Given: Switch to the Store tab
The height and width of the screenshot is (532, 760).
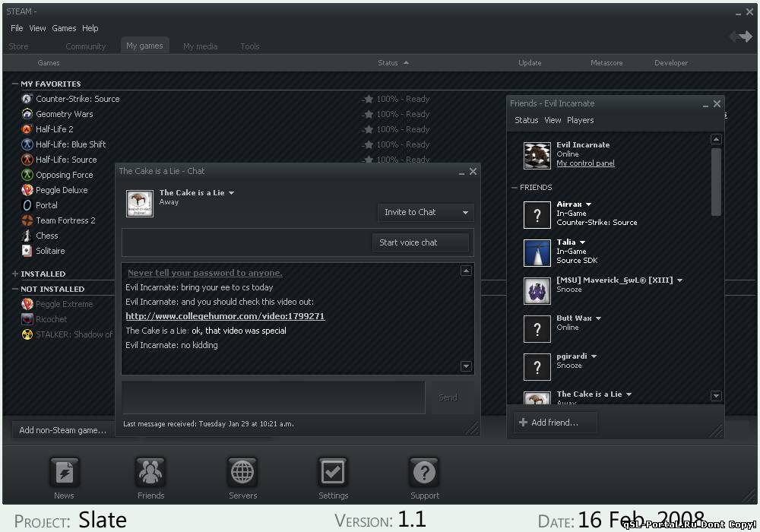Looking at the screenshot, I should pos(18,46).
